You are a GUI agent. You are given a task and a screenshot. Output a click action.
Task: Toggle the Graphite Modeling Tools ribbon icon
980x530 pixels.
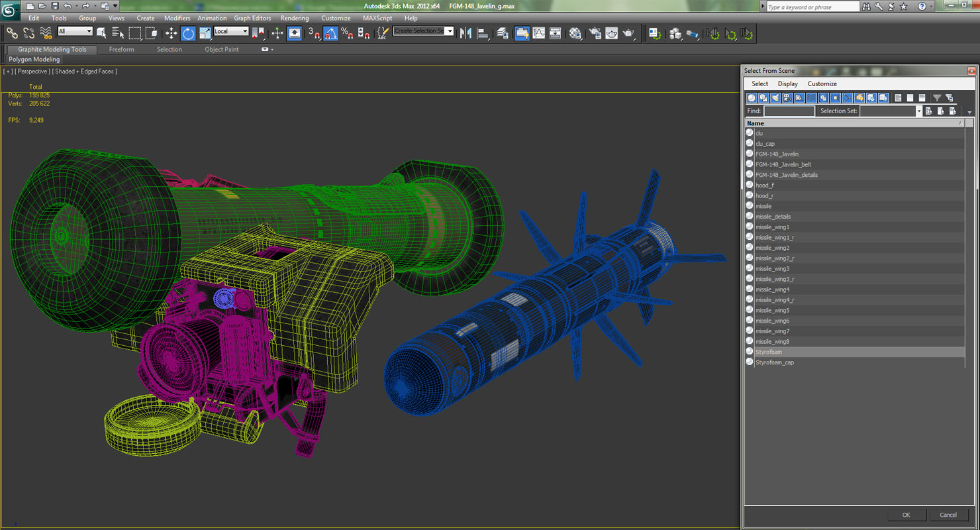coord(522,32)
